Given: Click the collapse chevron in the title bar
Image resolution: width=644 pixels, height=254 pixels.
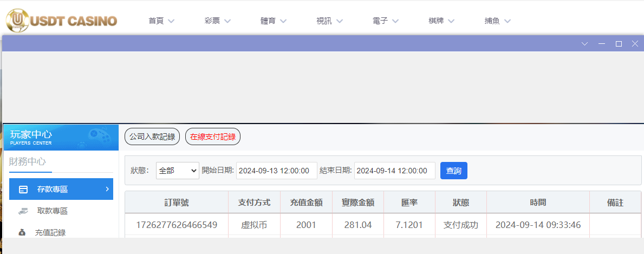Looking at the screenshot, I should pos(584,44).
